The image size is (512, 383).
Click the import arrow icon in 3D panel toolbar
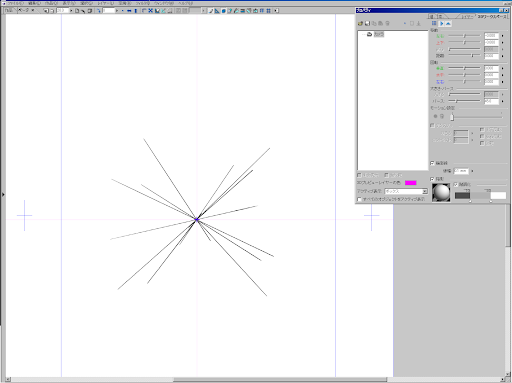[419, 23]
